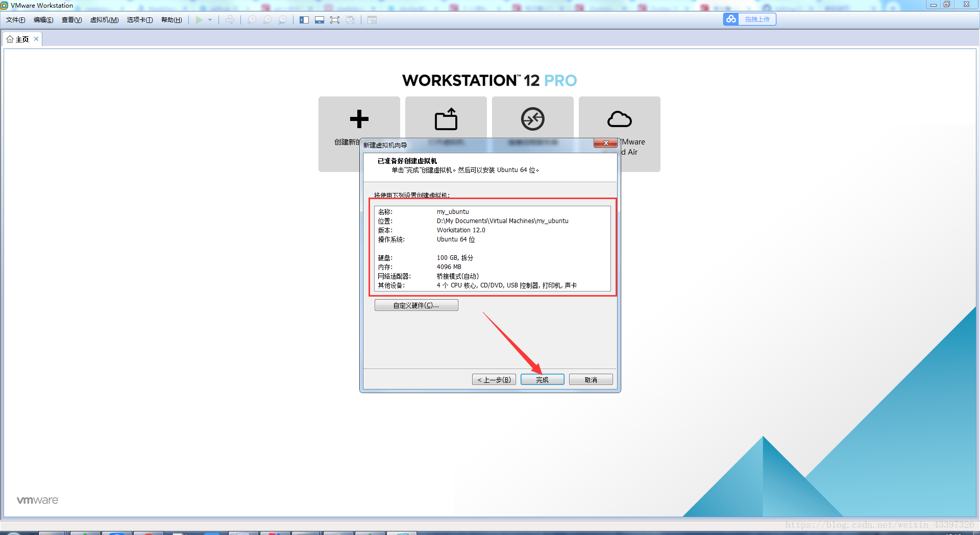Click the Ubuntu 64 位 operating system value

pos(456,239)
